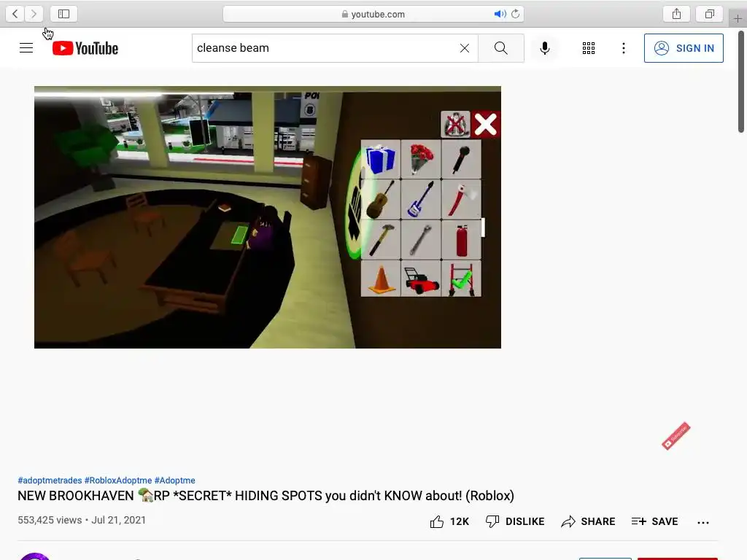The width and height of the screenshot is (747, 560).
Task: Run the search with the magnifier button
Action: point(500,48)
